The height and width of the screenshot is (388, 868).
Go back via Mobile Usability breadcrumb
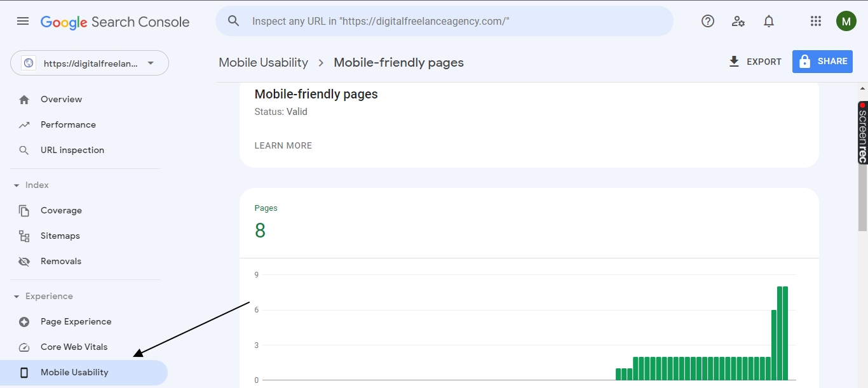pyautogui.click(x=263, y=63)
